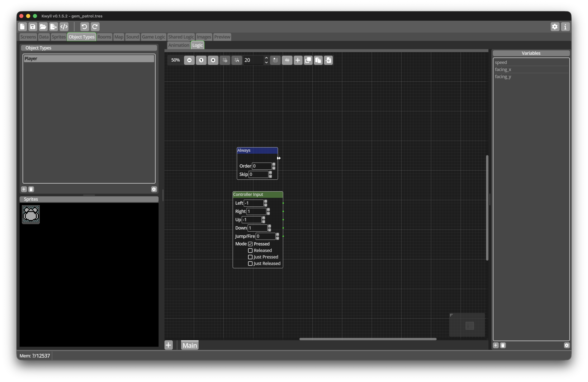Go to the Game Logic tab
Screen dimensions: 588x382
(153, 37)
